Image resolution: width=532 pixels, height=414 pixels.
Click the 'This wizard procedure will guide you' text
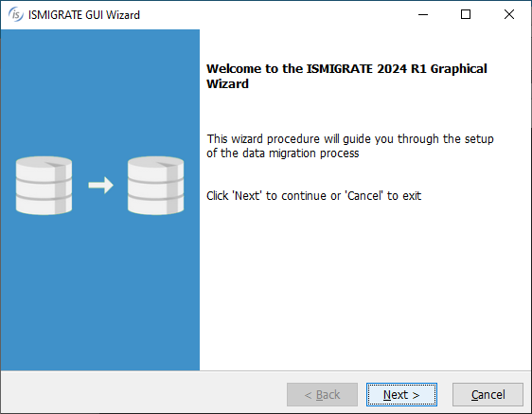point(300,139)
